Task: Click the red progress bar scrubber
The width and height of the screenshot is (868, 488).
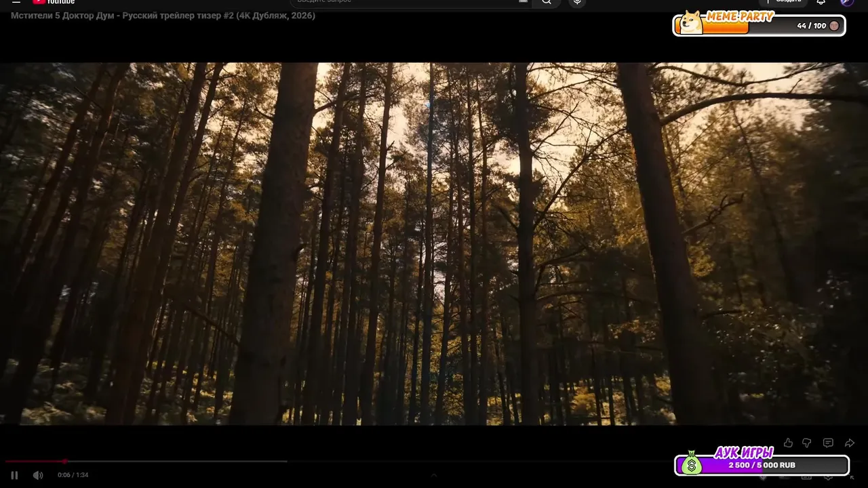Action: pyautogui.click(x=64, y=462)
